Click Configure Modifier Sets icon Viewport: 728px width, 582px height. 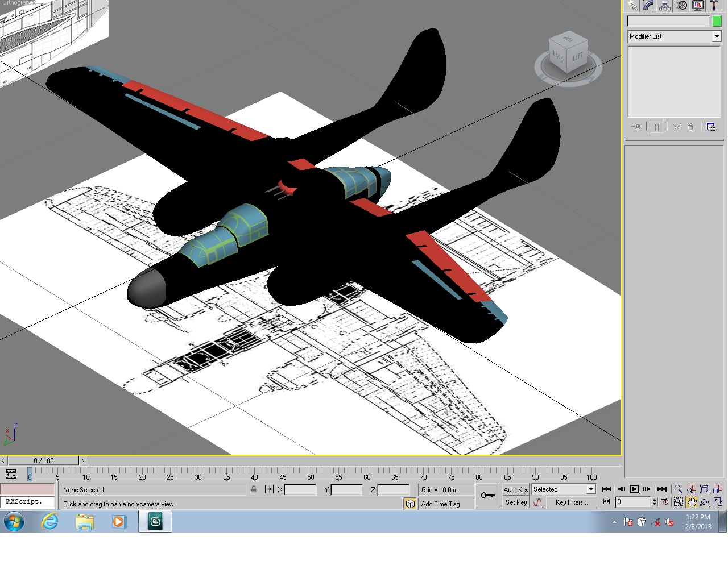tap(711, 127)
